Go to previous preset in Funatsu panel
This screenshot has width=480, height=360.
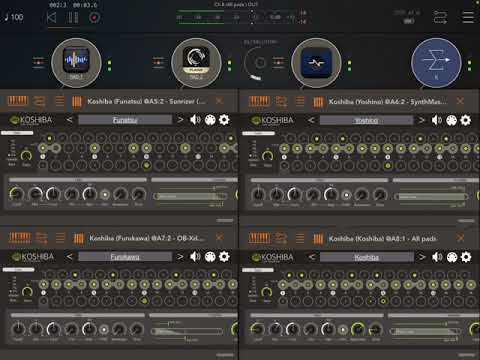click(69, 120)
